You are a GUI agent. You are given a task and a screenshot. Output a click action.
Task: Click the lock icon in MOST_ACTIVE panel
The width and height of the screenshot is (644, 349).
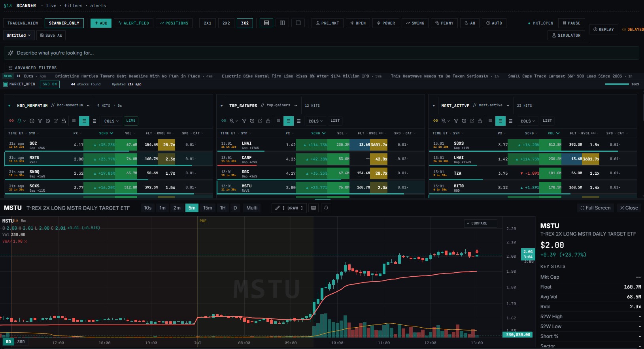coord(480,121)
